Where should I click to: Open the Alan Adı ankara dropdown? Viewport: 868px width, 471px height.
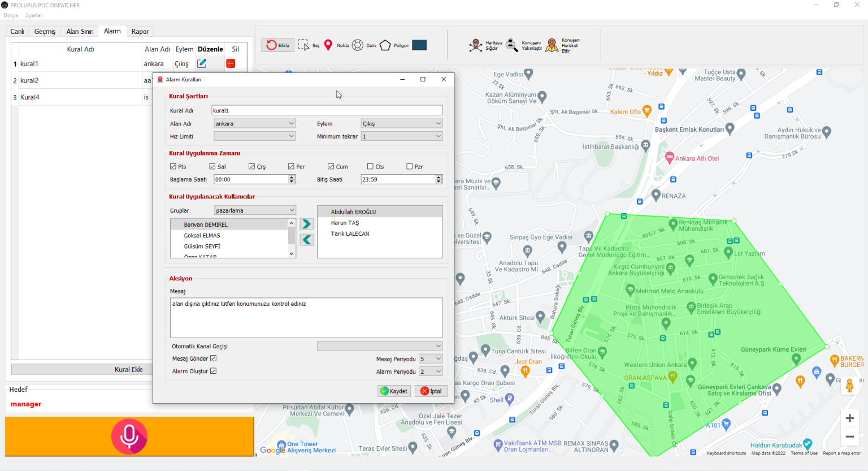coord(255,123)
